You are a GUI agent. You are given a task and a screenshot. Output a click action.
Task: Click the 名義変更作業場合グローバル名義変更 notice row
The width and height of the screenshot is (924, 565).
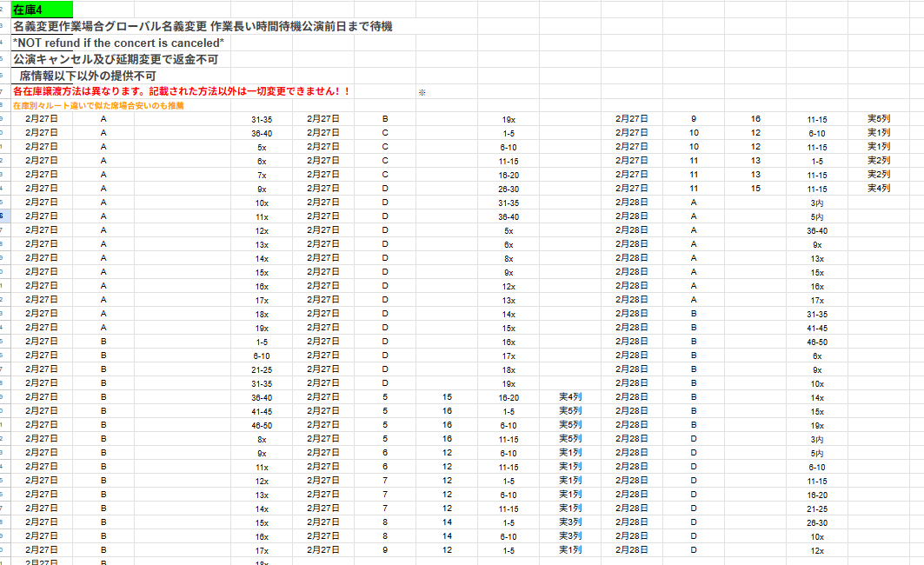point(203,27)
